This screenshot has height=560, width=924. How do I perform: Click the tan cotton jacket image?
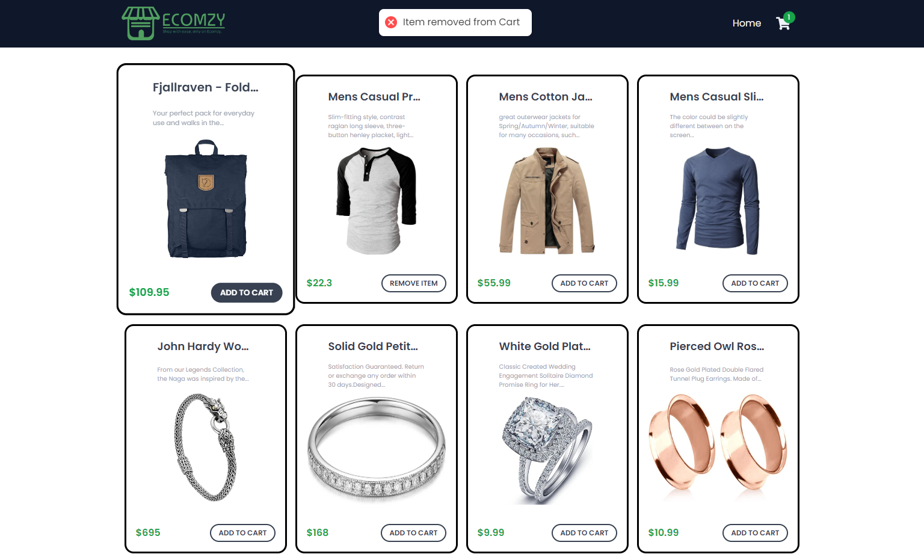547,201
